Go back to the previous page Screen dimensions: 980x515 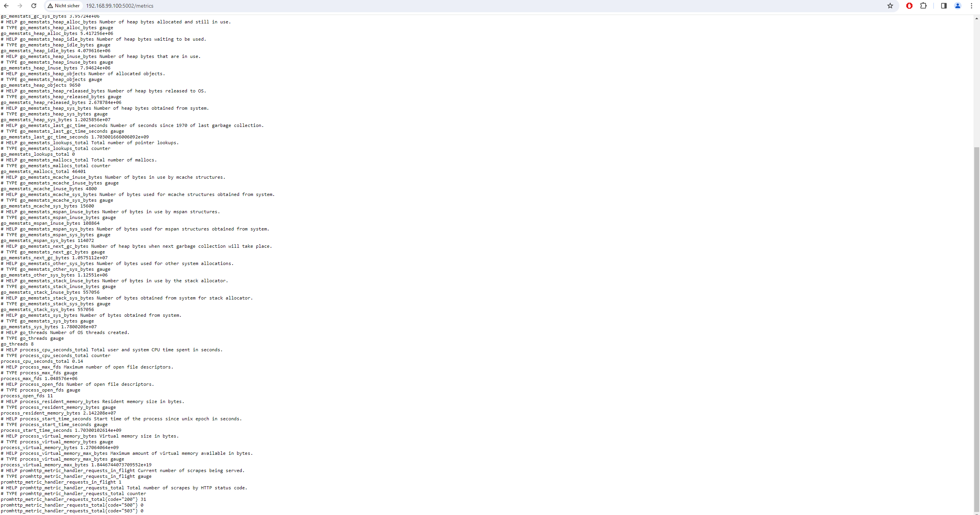click(x=6, y=6)
